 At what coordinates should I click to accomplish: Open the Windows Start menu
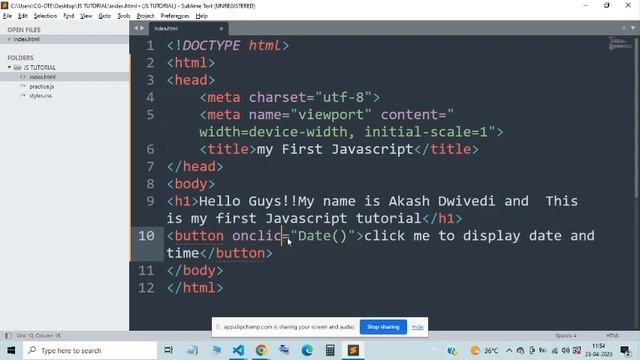(x=11, y=351)
